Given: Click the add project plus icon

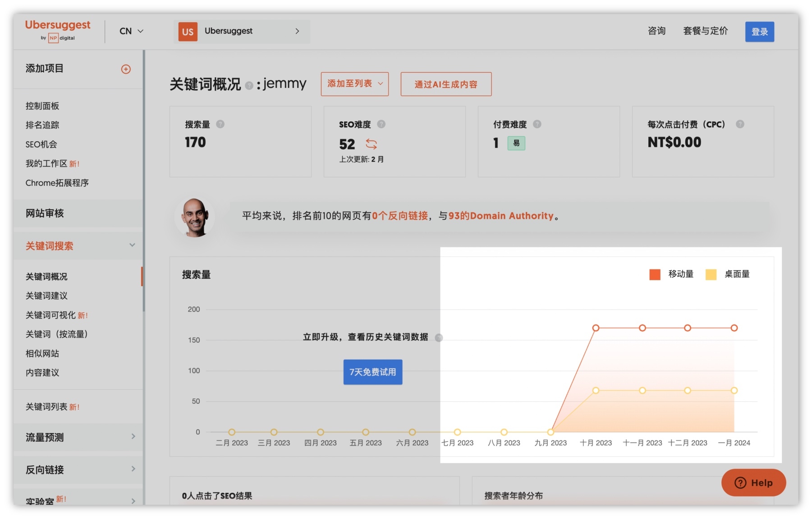Looking at the screenshot, I should coord(126,69).
